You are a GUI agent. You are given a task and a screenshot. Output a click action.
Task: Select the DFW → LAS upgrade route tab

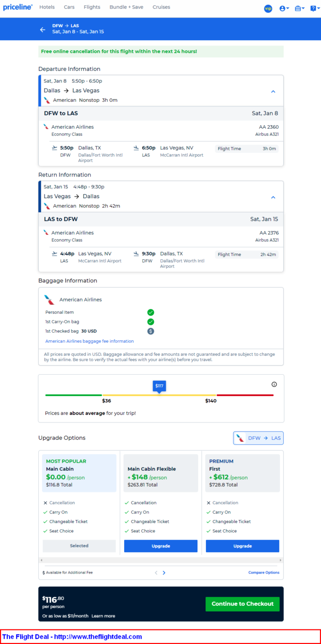(x=259, y=438)
